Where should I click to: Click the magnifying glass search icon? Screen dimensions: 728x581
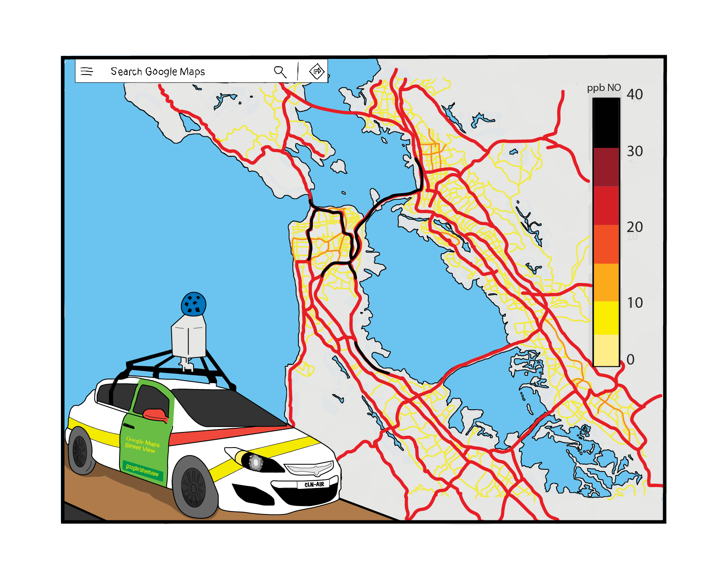click(280, 72)
